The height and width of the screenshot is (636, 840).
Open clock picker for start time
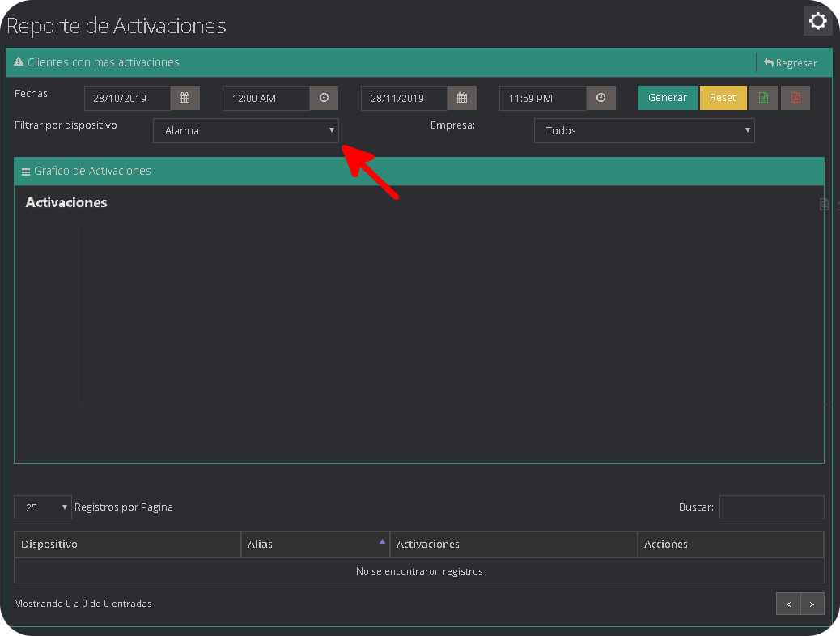324,98
